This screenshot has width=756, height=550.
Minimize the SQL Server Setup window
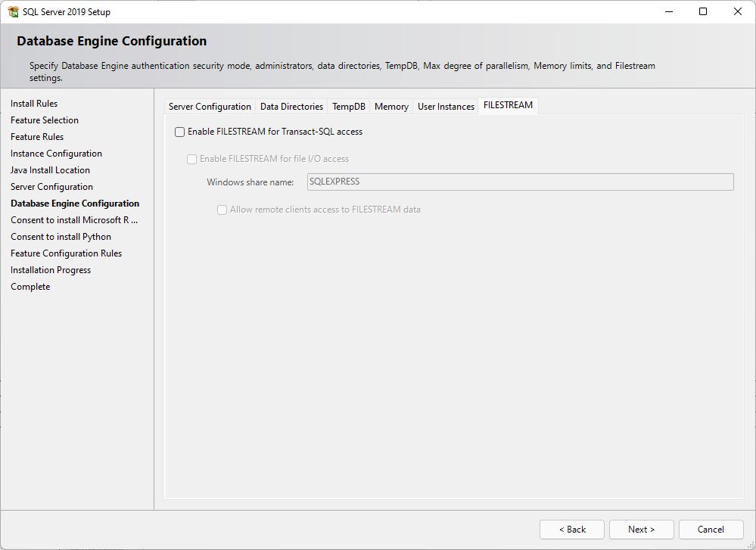click(x=669, y=11)
